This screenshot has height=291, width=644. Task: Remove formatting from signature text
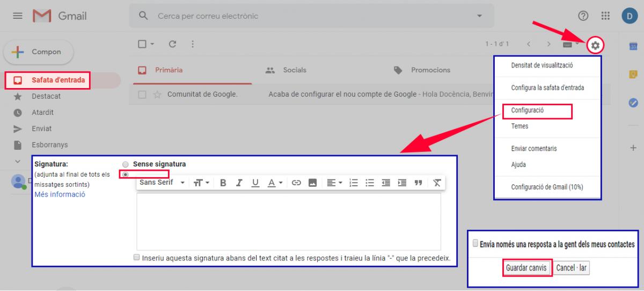437,183
